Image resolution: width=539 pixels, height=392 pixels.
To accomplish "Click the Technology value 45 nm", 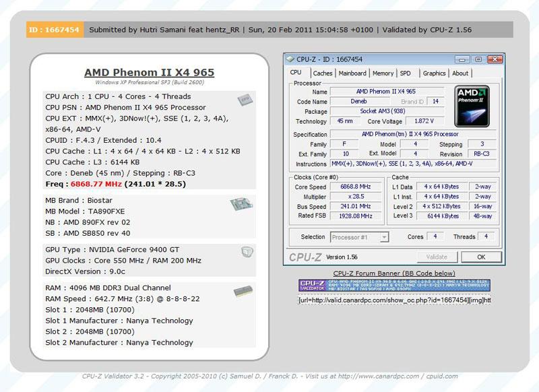I will click(x=345, y=121).
